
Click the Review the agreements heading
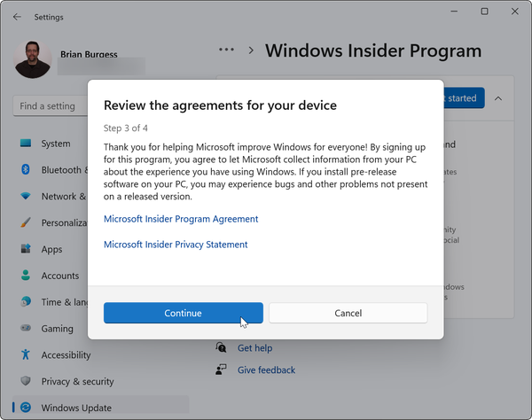click(x=220, y=105)
